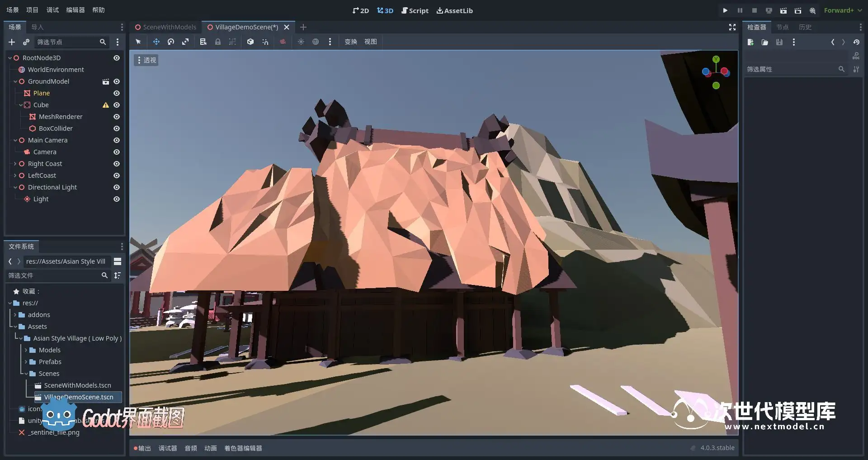Open the 编辑器 menu
868x460 pixels.
click(75, 10)
